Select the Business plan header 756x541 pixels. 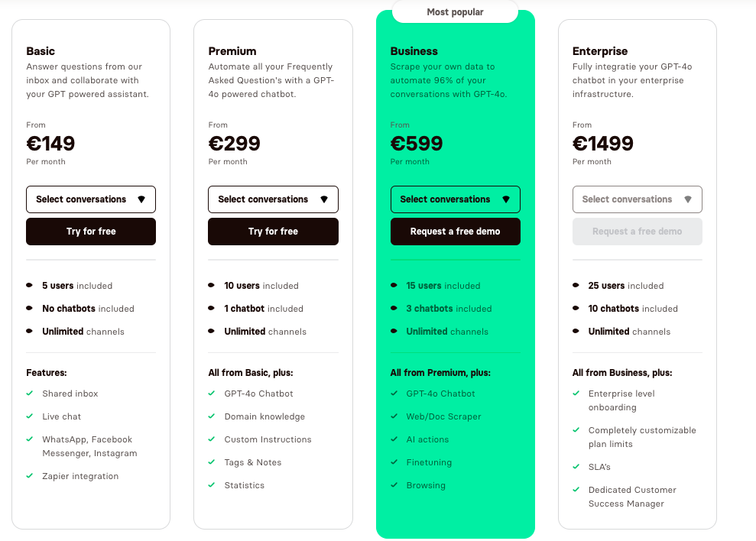414,51
